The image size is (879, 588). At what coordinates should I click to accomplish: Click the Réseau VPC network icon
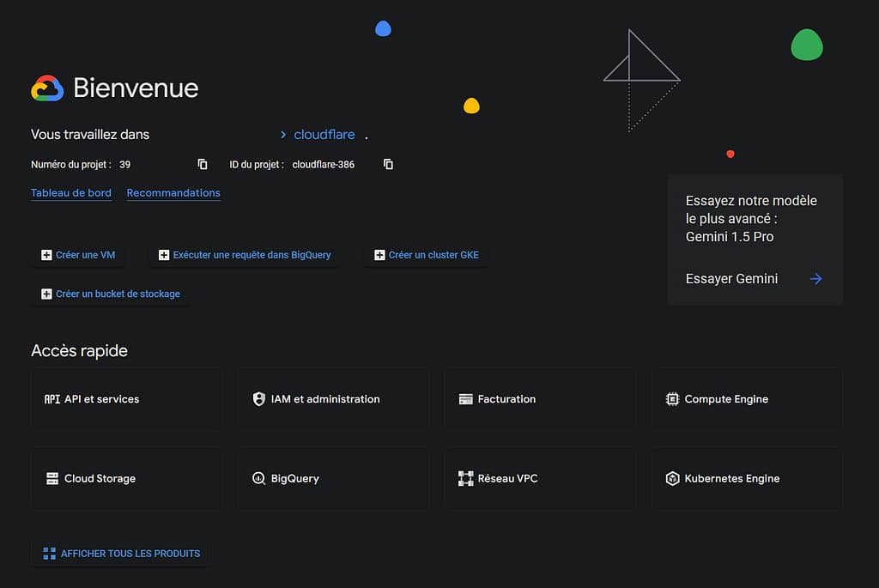[x=466, y=479]
